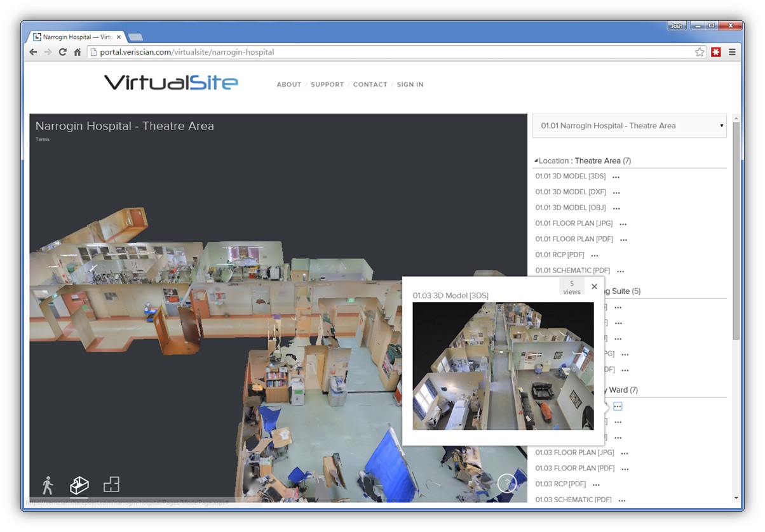This screenshot has width=765, height=532.
Task: Reload the page in browser
Action: click(62, 52)
